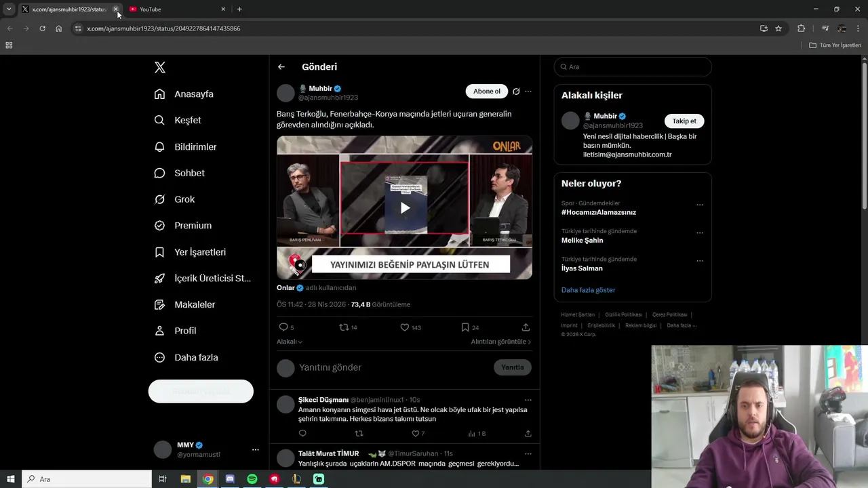Open Yer İşaretleri bookmarks
Screen dimensions: 868x488
(x=190, y=252)
